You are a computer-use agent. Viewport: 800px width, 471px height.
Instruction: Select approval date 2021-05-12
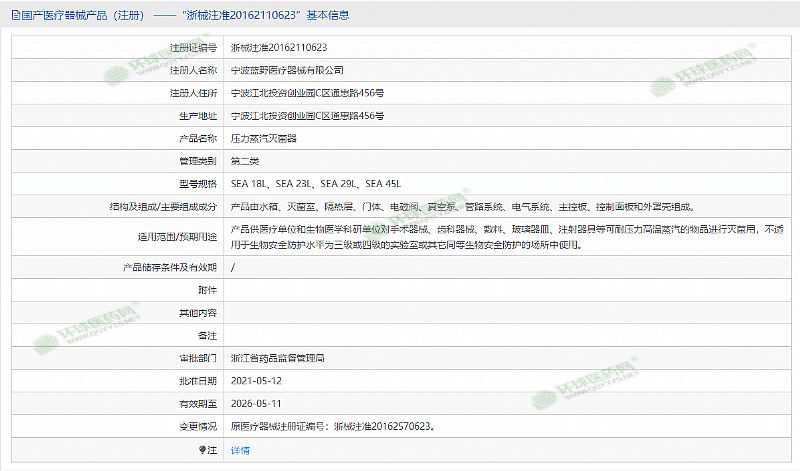click(x=256, y=380)
